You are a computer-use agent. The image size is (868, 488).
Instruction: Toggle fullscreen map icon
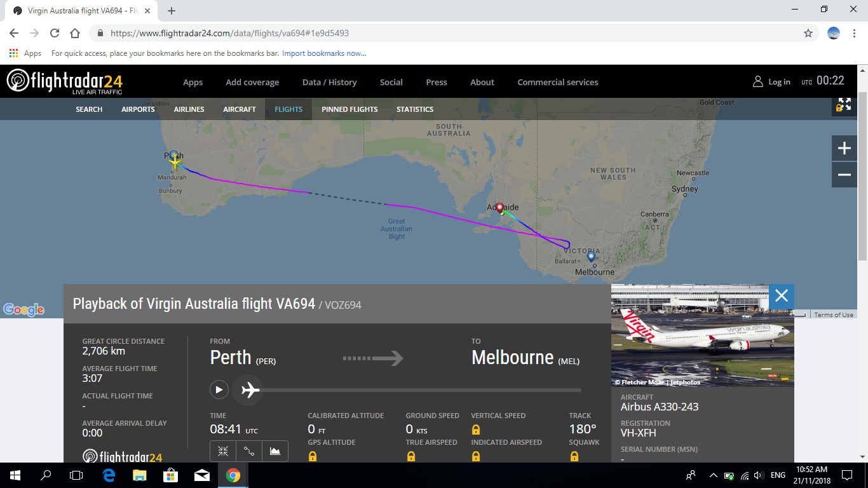pos(844,104)
